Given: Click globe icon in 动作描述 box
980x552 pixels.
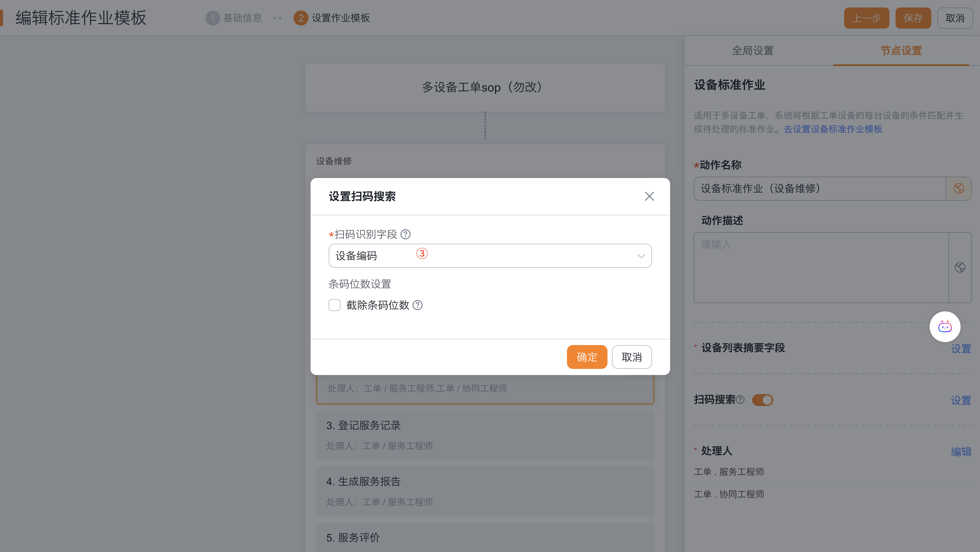Looking at the screenshot, I should tap(960, 267).
